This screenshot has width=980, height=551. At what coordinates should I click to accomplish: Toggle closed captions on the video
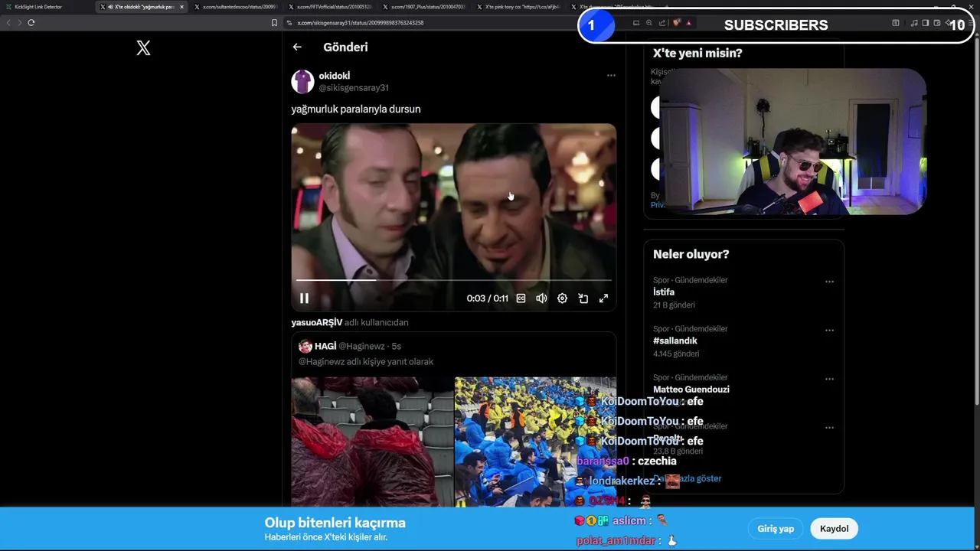pyautogui.click(x=521, y=298)
